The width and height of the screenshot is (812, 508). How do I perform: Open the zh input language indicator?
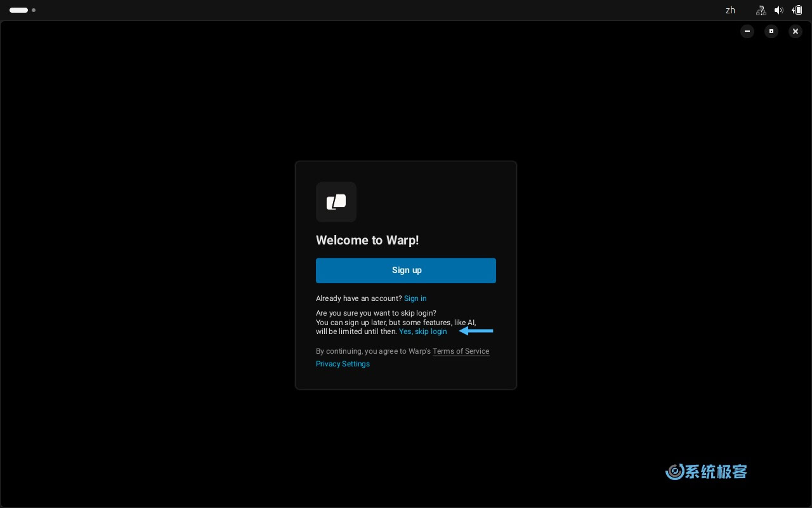(730, 10)
